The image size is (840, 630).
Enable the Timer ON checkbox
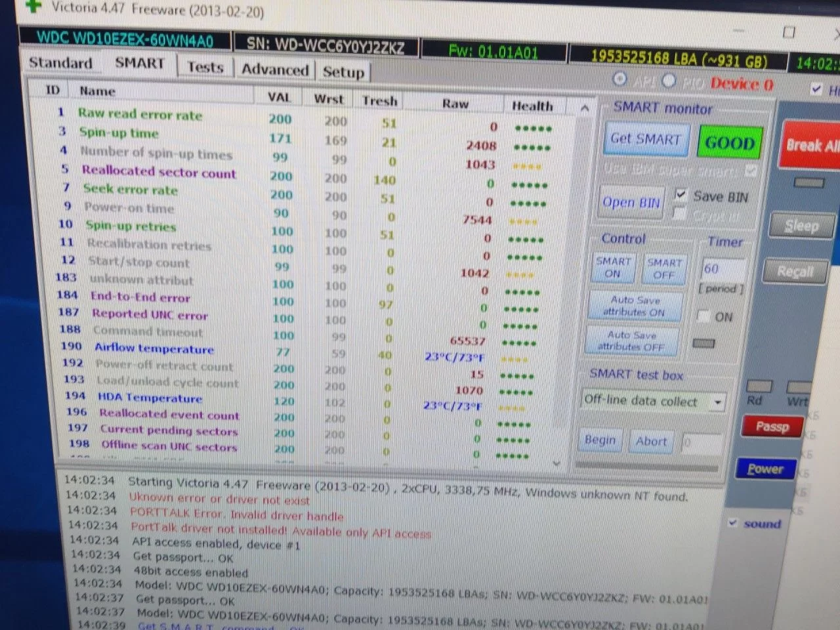point(703,316)
